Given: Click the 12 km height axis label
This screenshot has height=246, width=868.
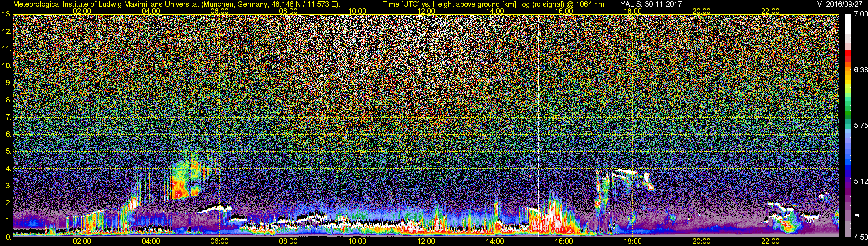Looking at the screenshot, I should pyautogui.click(x=6, y=32).
